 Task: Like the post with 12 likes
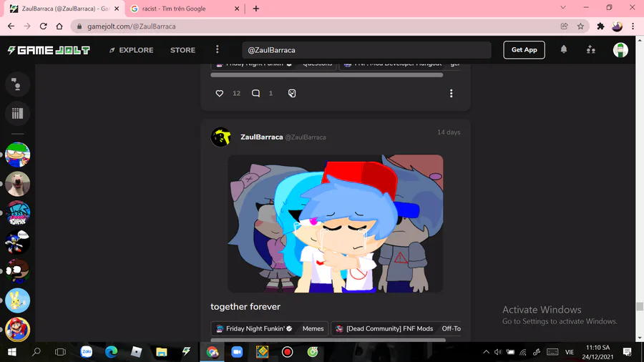(220, 93)
